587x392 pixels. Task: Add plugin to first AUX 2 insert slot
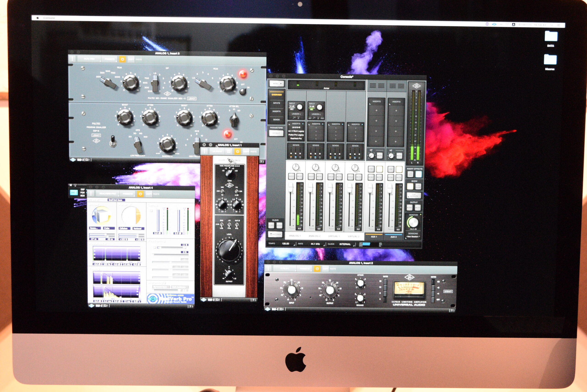(x=396, y=110)
